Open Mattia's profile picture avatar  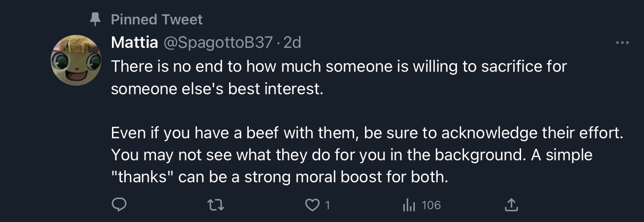click(76, 60)
